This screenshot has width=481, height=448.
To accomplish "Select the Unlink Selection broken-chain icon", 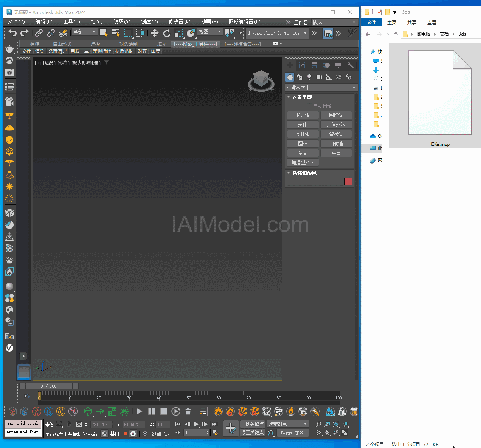I will (51, 33).
